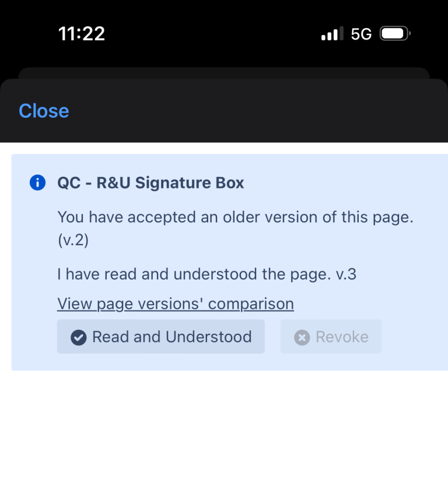
Task: Open the View page versions' comparison link
Action: [x=176, y=304]
